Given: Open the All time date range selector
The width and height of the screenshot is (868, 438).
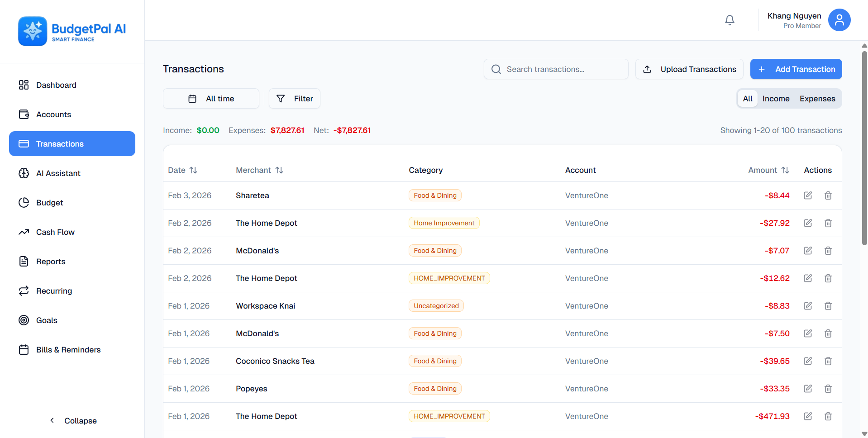Looking at the screenshot, I should coord(211,98).
